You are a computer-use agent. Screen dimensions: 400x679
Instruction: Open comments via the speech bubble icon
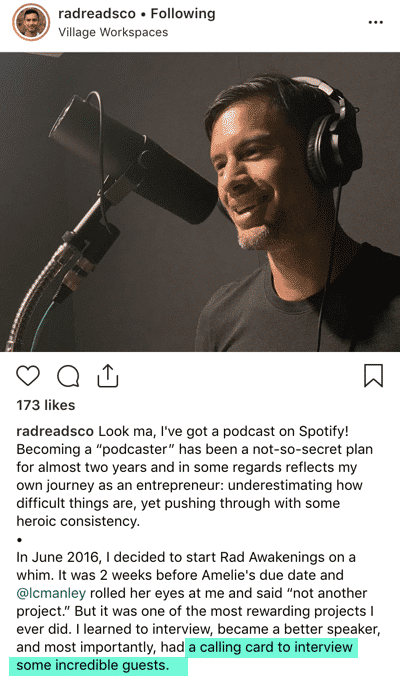tap(68, 376)
